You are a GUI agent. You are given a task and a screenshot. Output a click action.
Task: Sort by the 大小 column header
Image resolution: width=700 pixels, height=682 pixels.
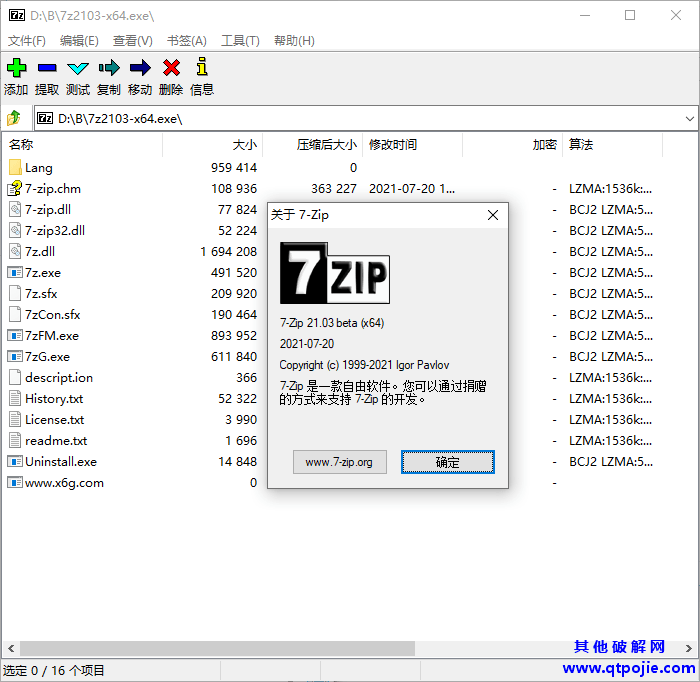click(244, 145)
